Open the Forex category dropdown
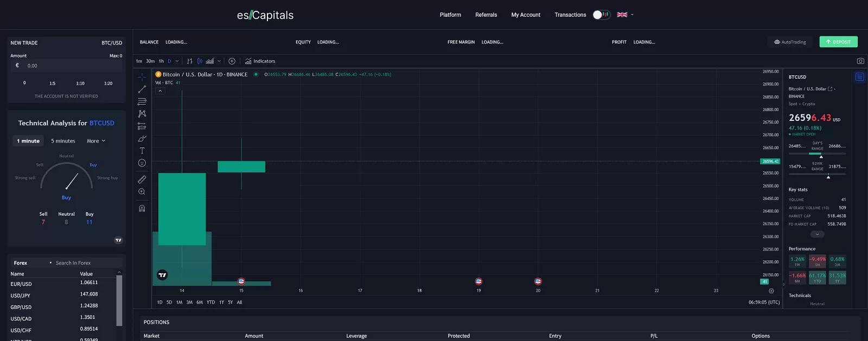868x341 pixels. (x=33, y=263)
